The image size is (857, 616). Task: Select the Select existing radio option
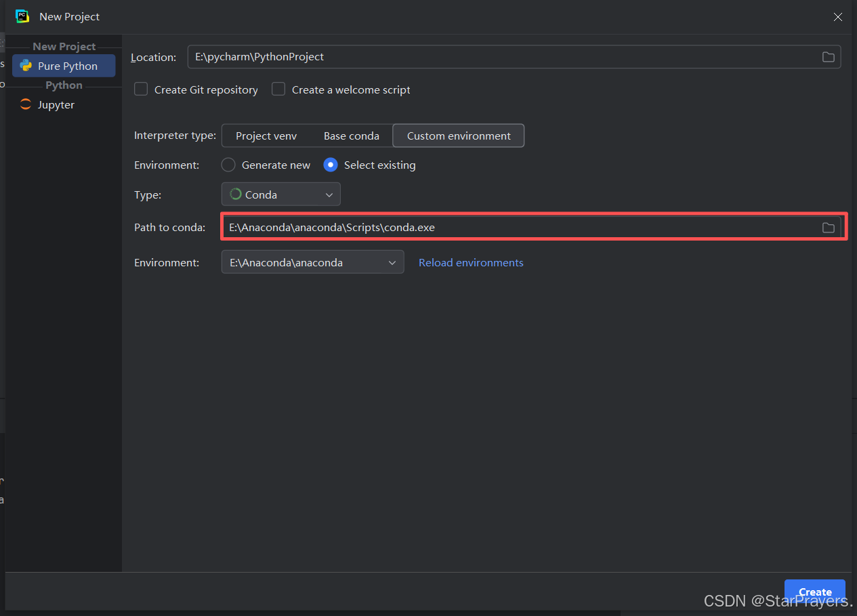[331, 165]
